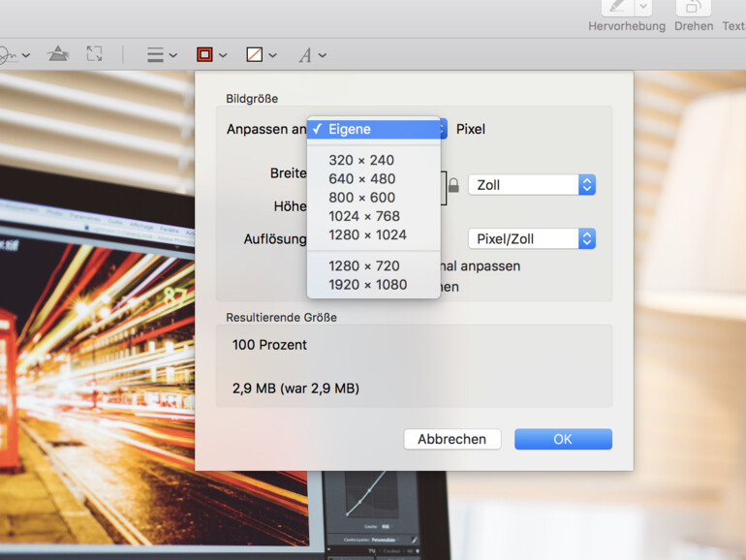Click the Hervorhebung highlighter pen icon
746x560 pixels.
click(615, 8)
